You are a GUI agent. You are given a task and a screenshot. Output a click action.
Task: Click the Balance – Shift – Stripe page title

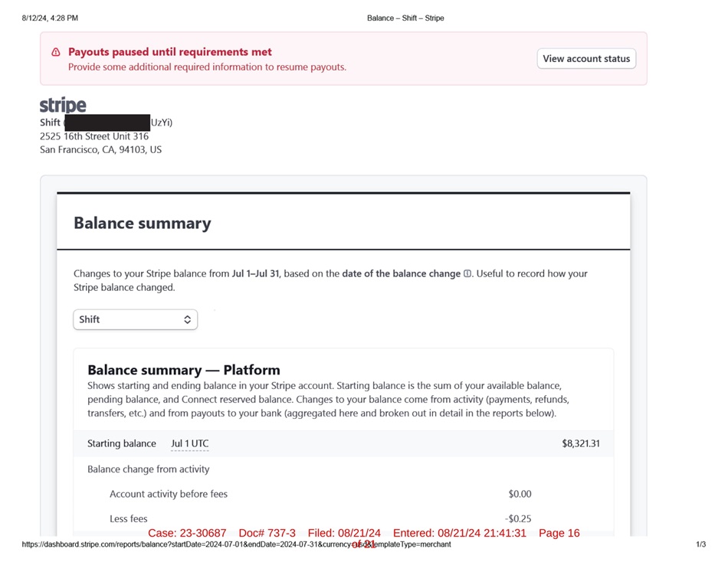tap(405, 18)
